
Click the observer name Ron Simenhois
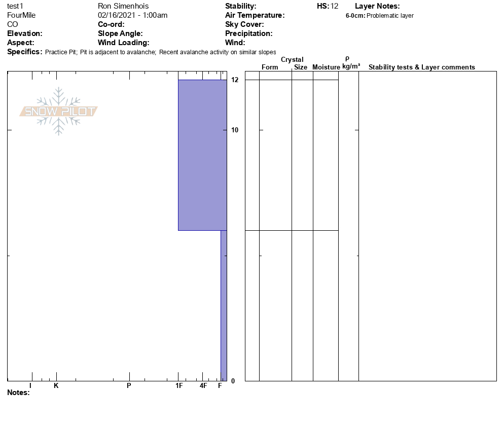pos(123,6)
